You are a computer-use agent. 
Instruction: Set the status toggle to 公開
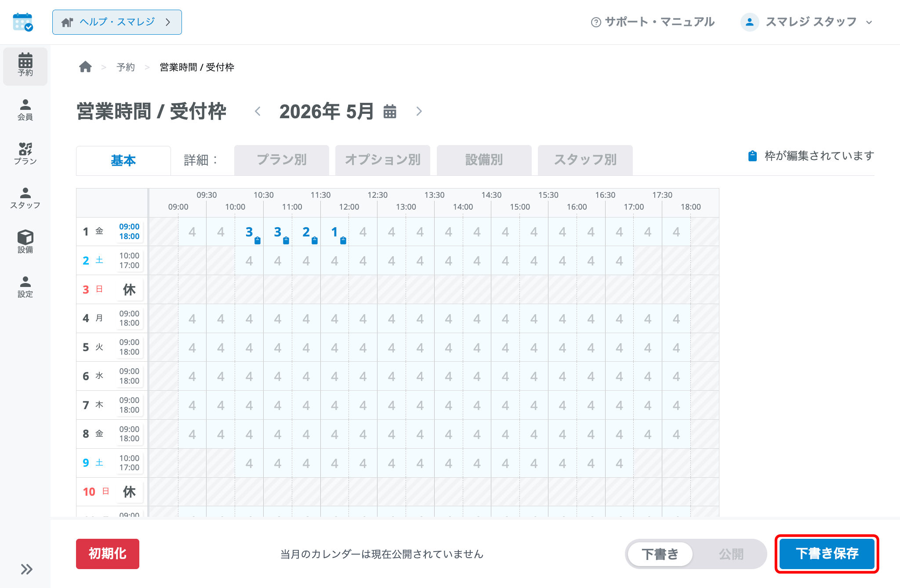coord(731,554)
